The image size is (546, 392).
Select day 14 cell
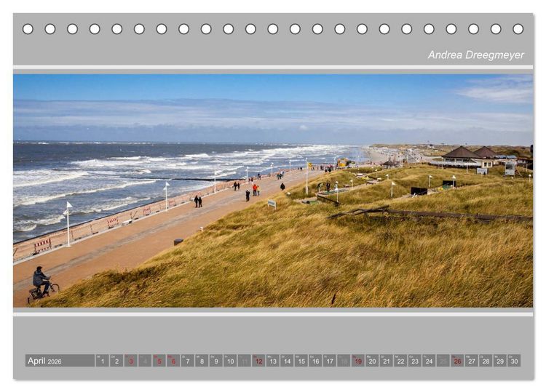pos(287,361)
